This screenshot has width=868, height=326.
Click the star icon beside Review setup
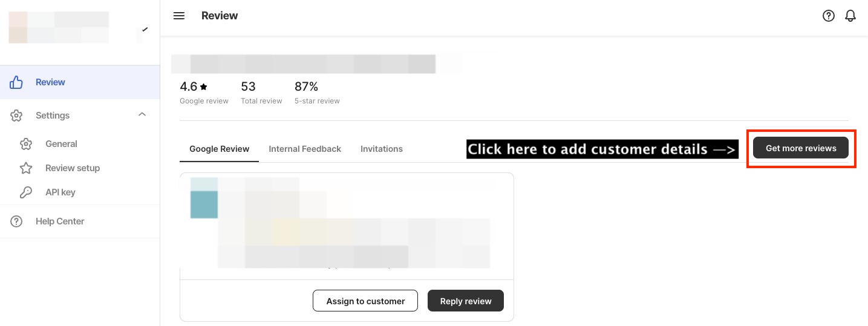(x=25, y=168)
